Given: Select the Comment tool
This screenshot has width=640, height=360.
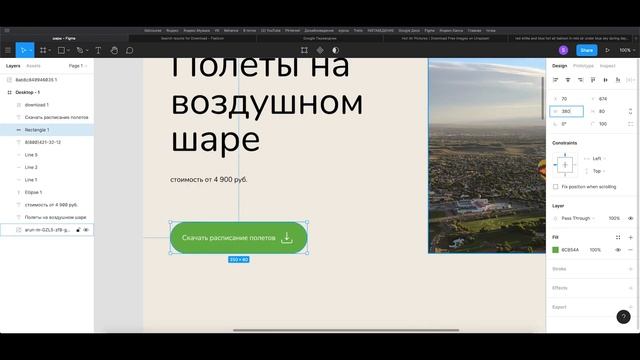Looking at the screenshot, I should pos(129,50).
